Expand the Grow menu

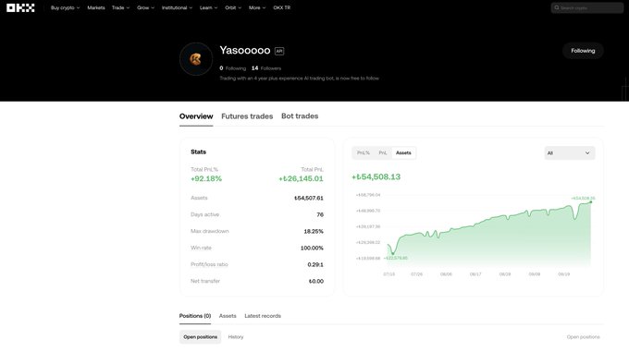(x=145, y=7)
